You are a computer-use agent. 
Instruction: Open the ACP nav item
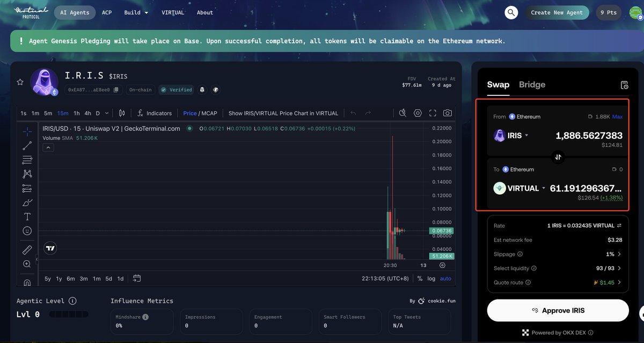(107, 12)
